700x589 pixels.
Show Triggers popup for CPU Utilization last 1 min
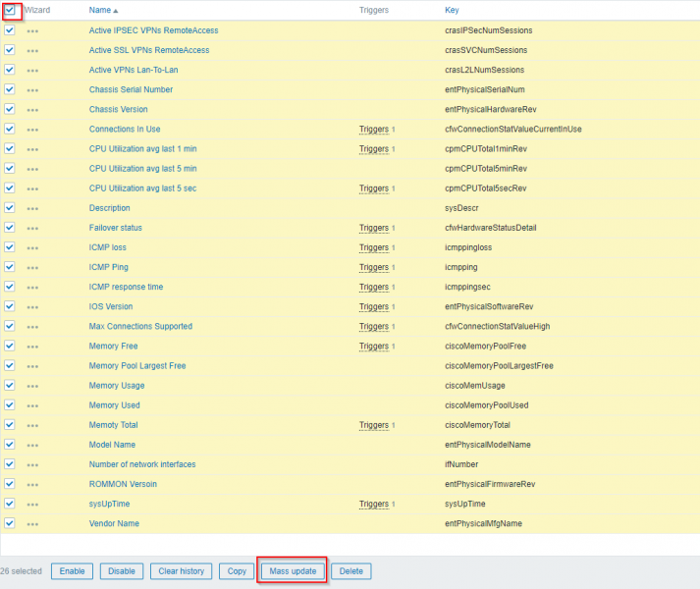pyautogui.click(x=374, y=148)
